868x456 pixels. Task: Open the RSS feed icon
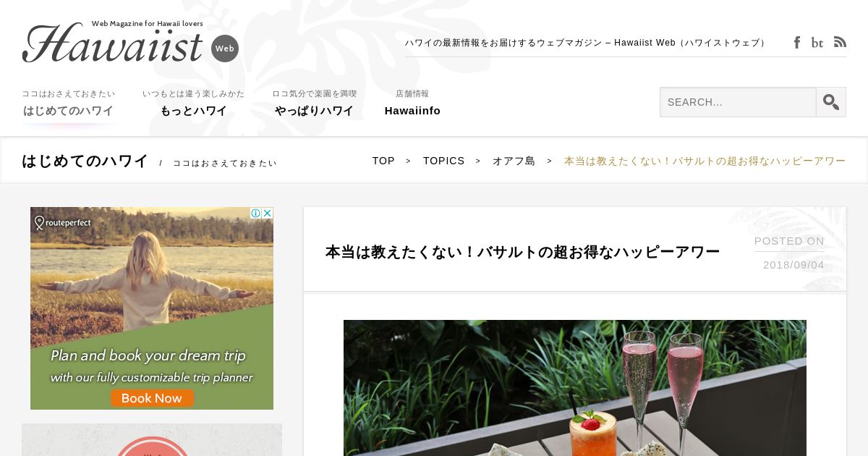(840, 42)
